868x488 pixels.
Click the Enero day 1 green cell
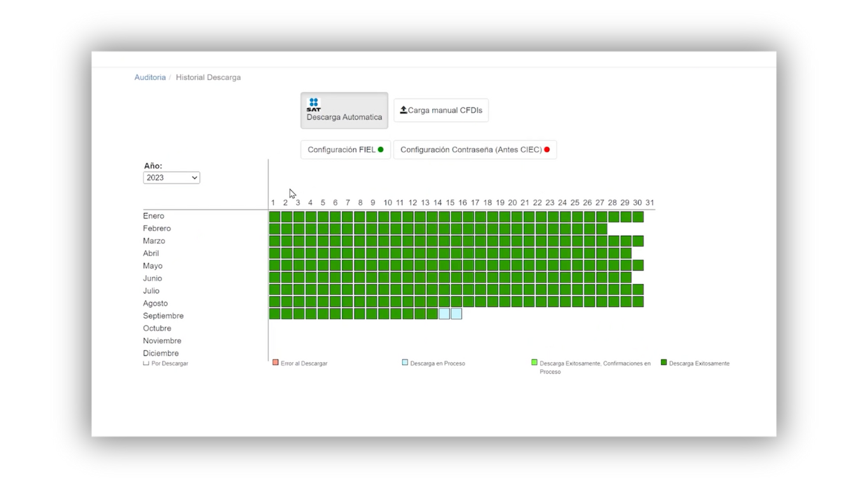click(275, 217)
